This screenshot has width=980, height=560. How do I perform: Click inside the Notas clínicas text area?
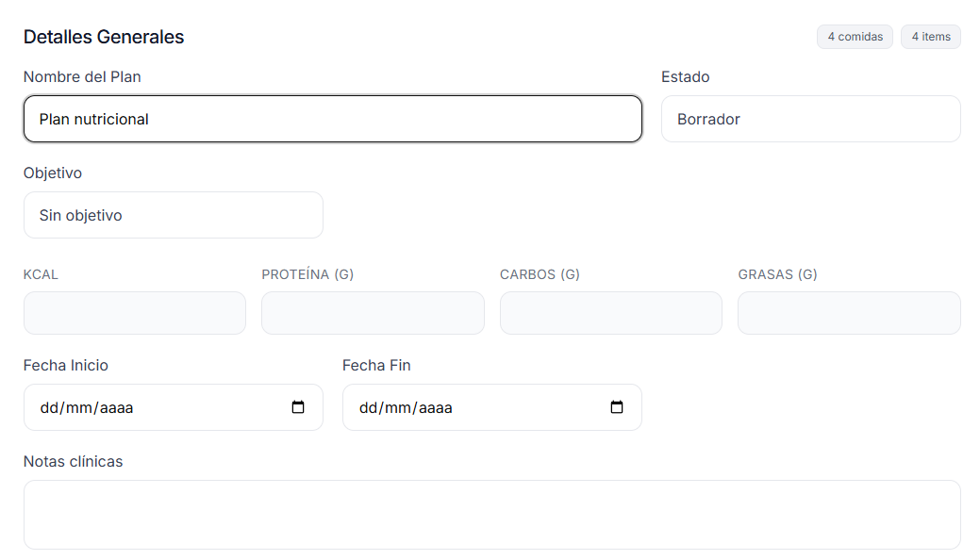click(x=491, y=515)
